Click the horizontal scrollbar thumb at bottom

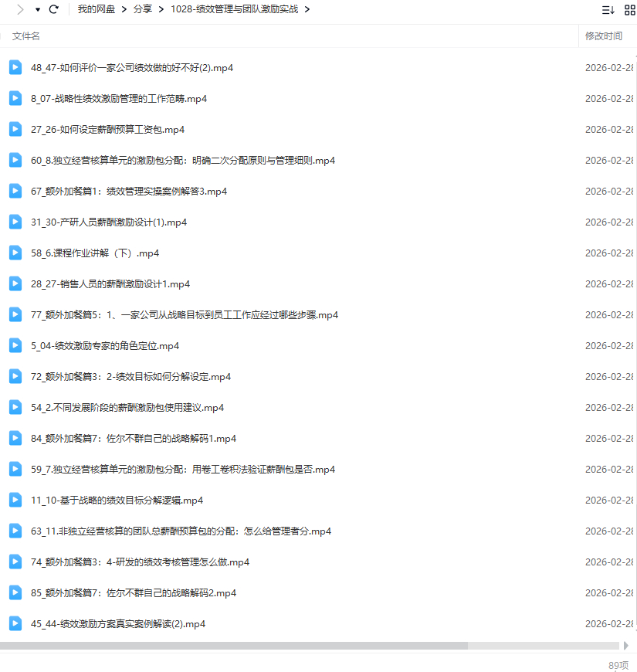point(233,645)
